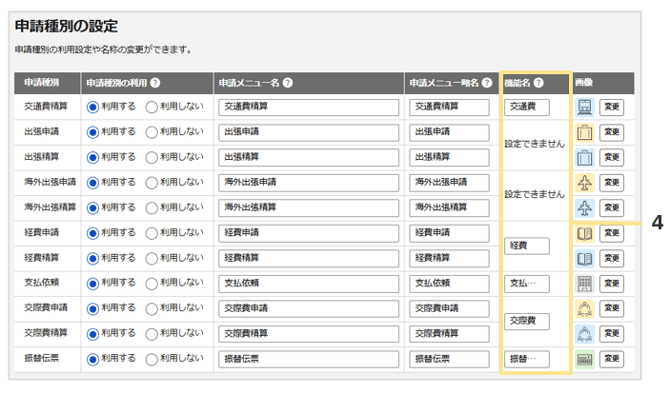Click 変更 button for 海外出張精算 image
The height and width of the screenshot is (394, 670).
611,208
